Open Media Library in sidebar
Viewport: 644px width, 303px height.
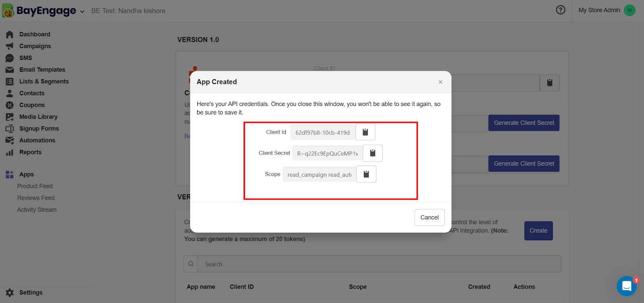tap(38, 117)
